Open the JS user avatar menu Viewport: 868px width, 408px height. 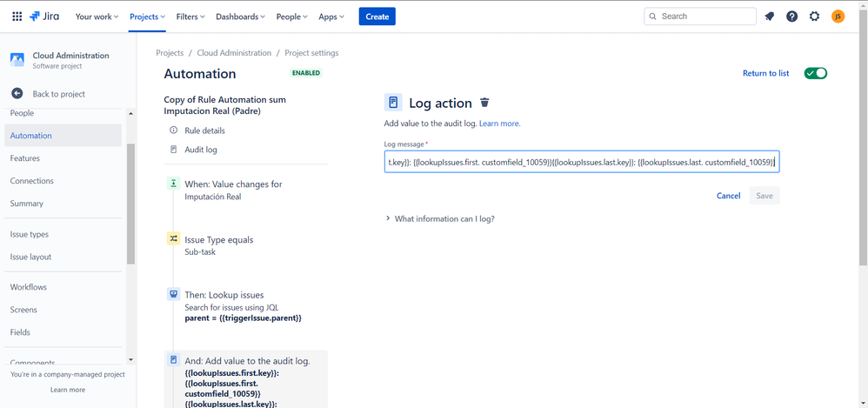pos(838,17)
